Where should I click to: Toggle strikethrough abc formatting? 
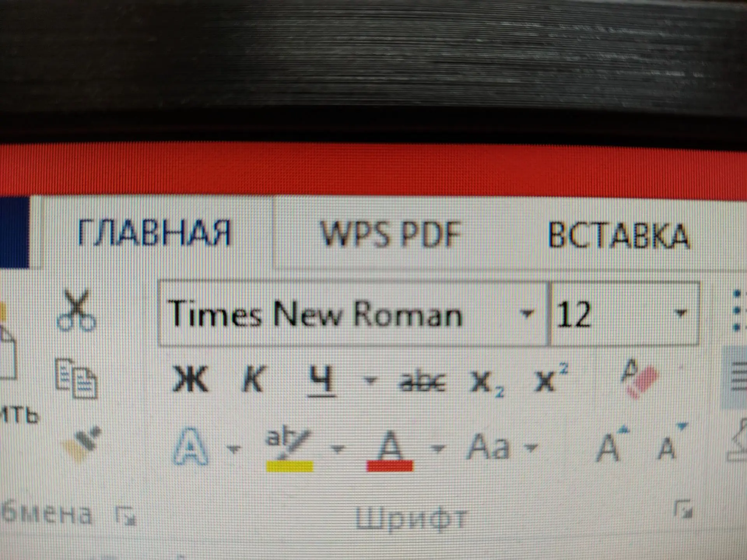click(x=423, y=381)
